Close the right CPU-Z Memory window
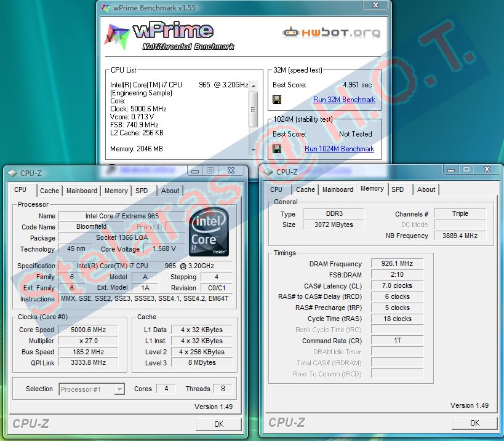This screenshot has height=441, width=504. click(487, 169)
